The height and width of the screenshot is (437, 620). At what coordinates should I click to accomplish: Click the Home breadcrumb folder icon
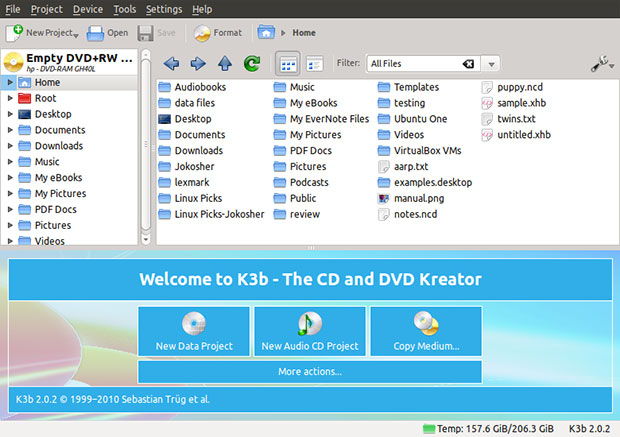tap(266, 32)
